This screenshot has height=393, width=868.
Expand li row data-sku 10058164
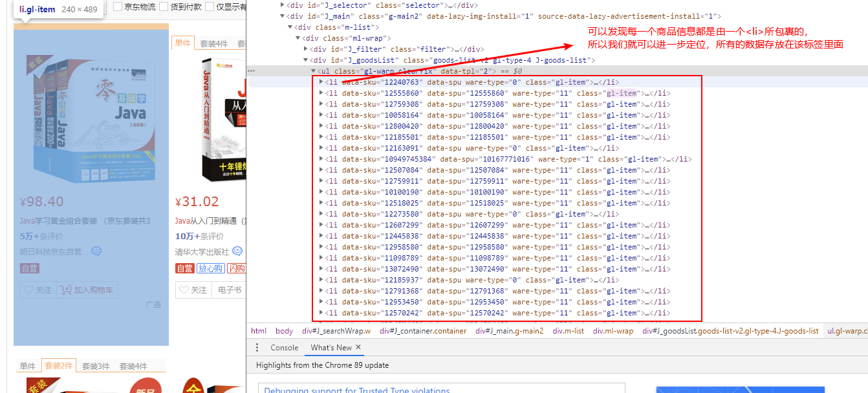click(322, 115)
